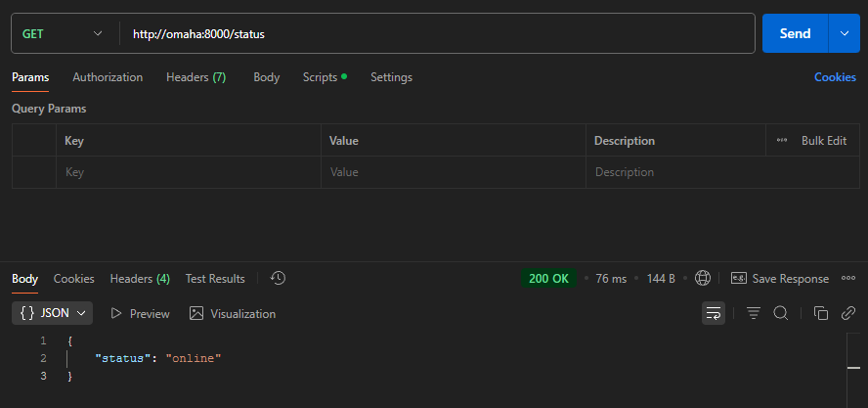Screen dimensions: 868x408
Task: Expand the Send button dropdown arrow
Action: [844, 33]
